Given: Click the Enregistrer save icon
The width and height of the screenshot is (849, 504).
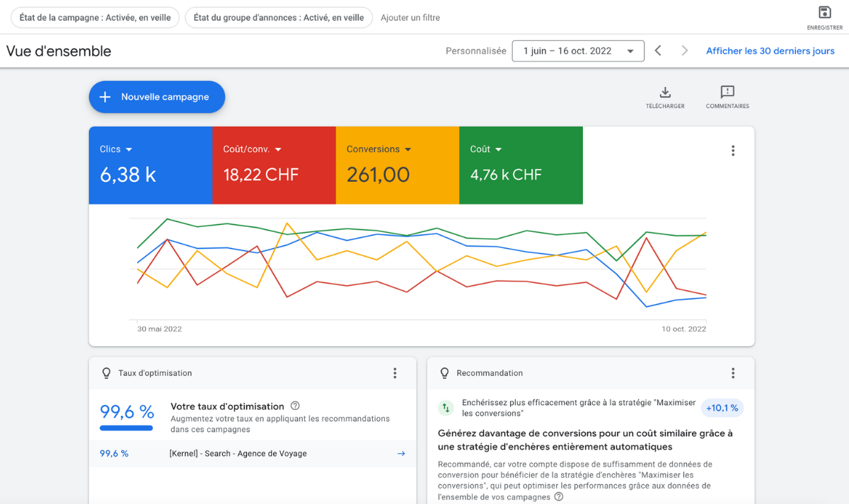Looking at the screenshot, I should click(824, 13).
